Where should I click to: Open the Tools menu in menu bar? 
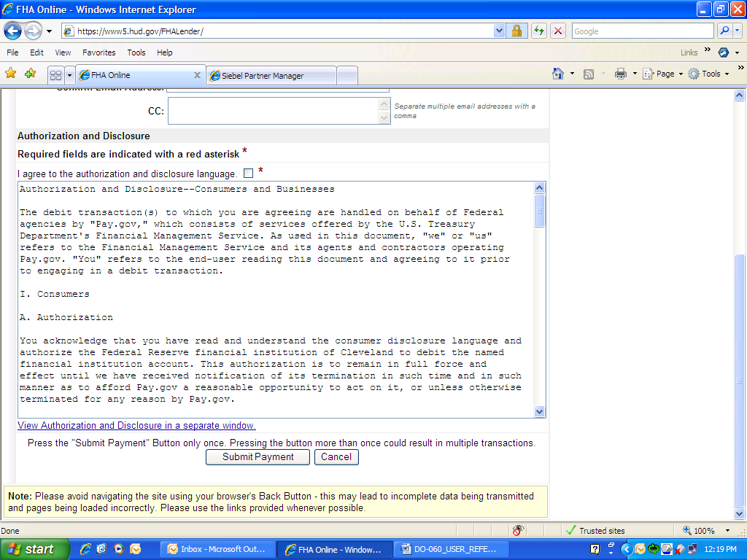tap(136, 52)
